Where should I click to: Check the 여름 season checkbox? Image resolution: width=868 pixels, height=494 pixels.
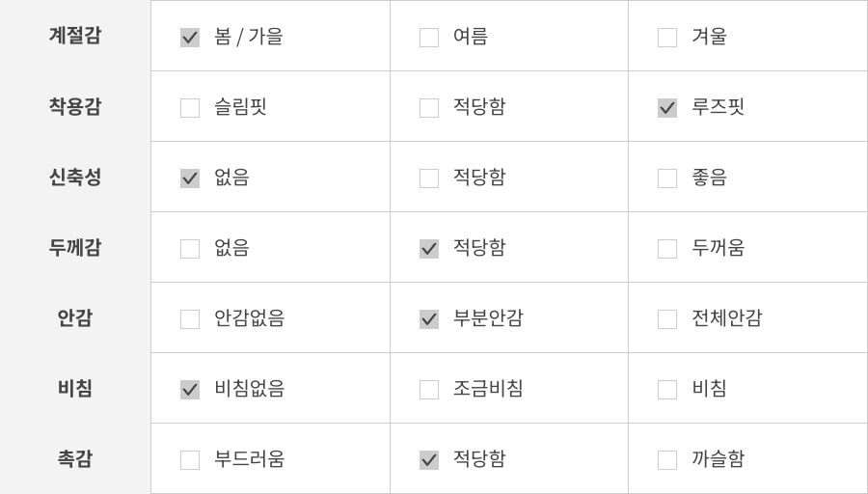click(429, 38)
